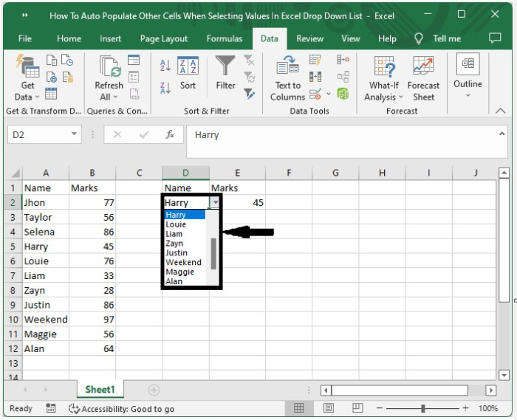Click the Tell me search box
Image resolution: width=517 pixels, height=420 pixels.
point(437,38)
